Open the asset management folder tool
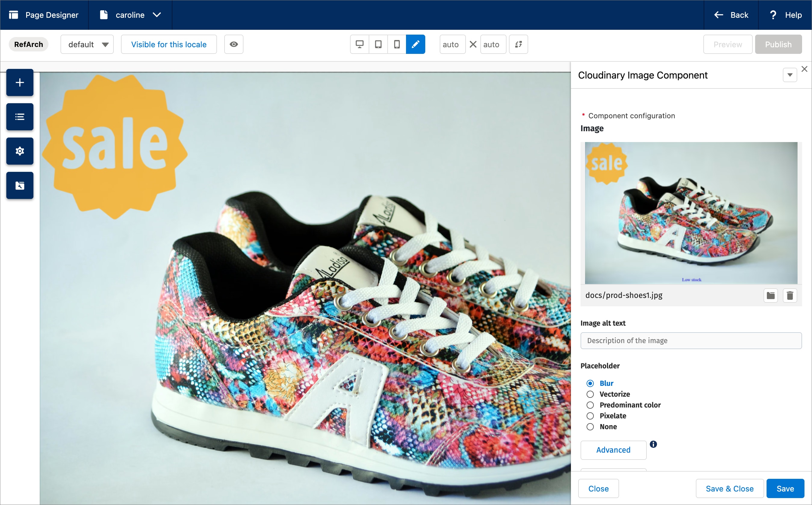 [19, 185]
